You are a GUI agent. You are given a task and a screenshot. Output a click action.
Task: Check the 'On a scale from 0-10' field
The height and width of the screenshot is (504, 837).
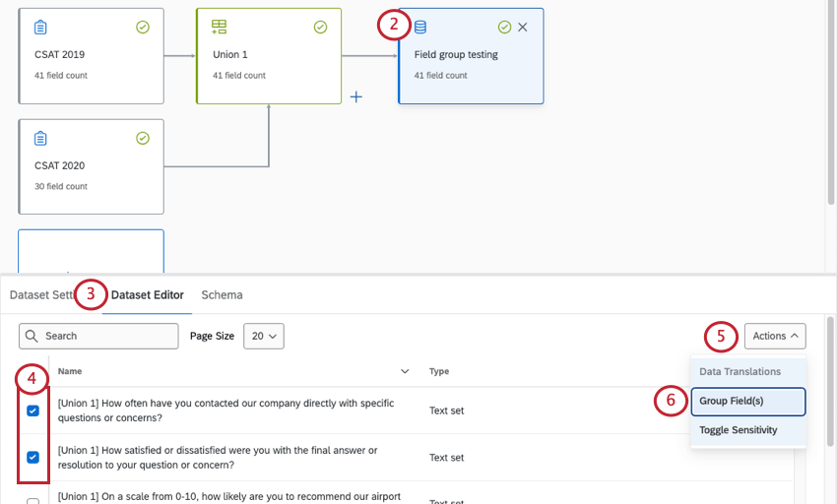(32, 501)
